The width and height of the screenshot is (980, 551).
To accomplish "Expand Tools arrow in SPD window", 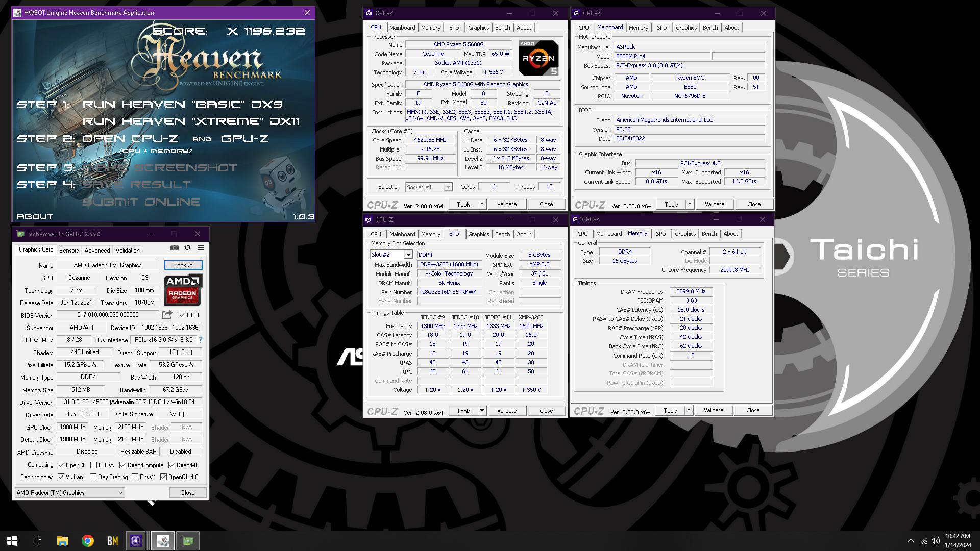I will (482, 411).
